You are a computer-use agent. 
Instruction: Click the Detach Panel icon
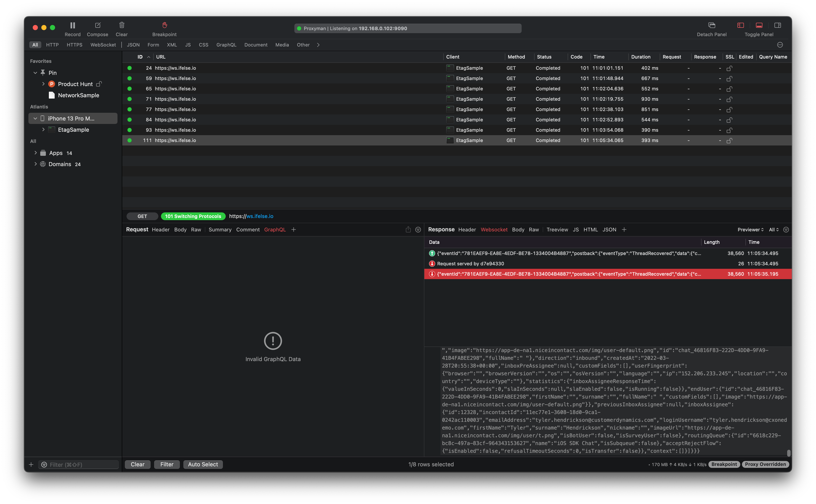click(711, 26)
